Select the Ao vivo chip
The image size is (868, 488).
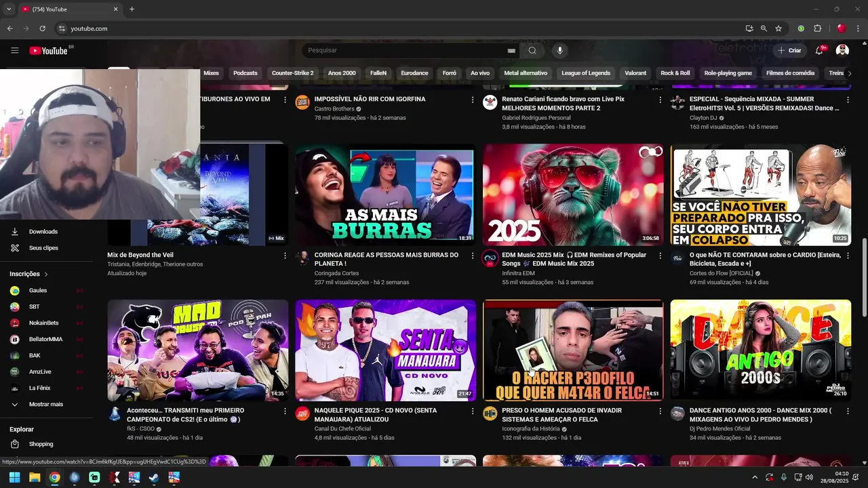tap(480, 73)
